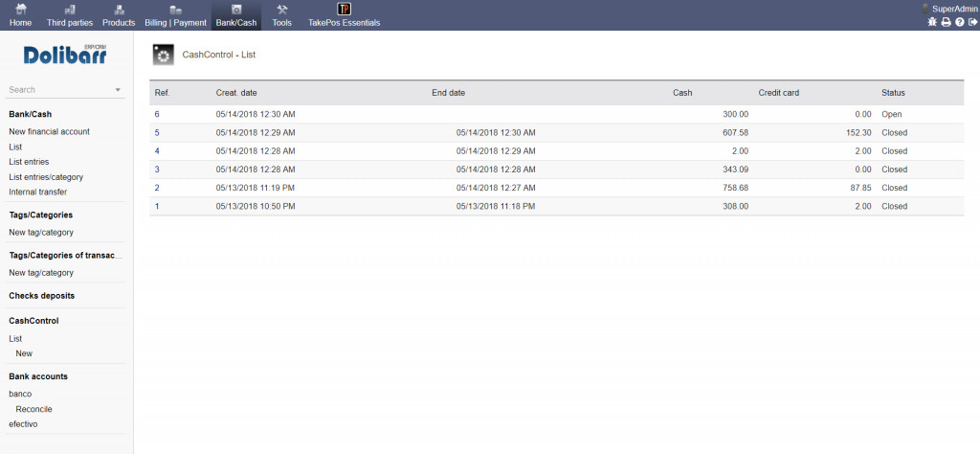The height and width of the screenshot is (454, 980).
Task: Sort the list by Creat. date column
Action: [236, 93]
